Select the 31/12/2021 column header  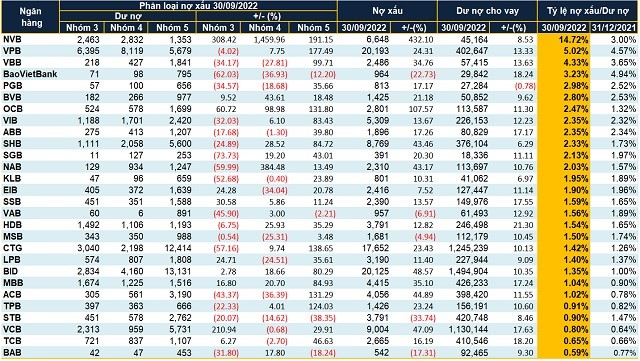coord(613,27)
